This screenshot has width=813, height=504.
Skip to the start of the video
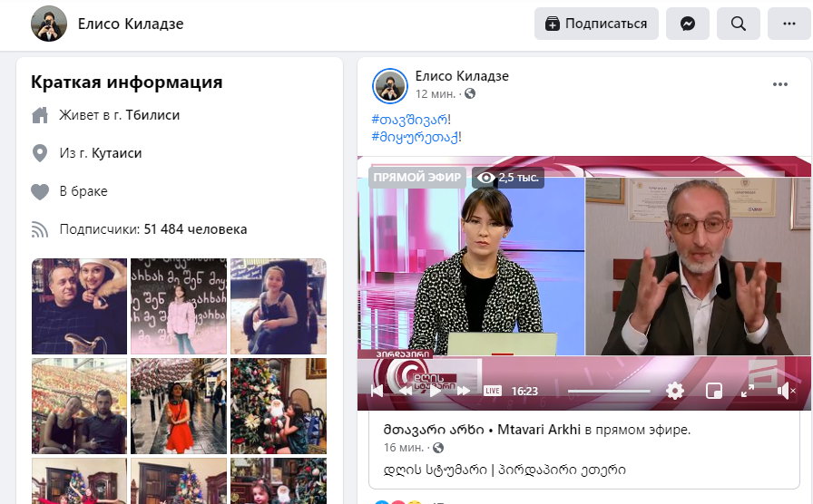click(377, 391)
